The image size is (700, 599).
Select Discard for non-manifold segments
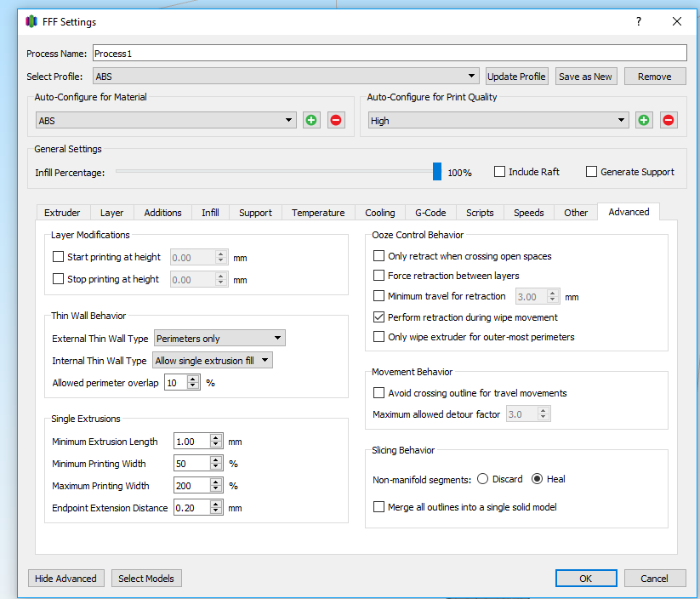tap(482, 479)
